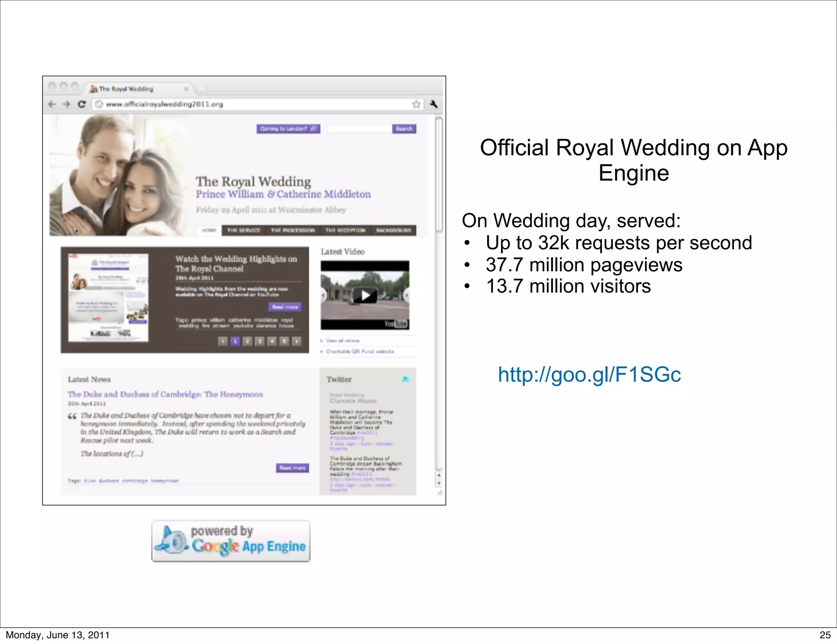Play the Latest Video
837x644 pixels.
(365, 295)
